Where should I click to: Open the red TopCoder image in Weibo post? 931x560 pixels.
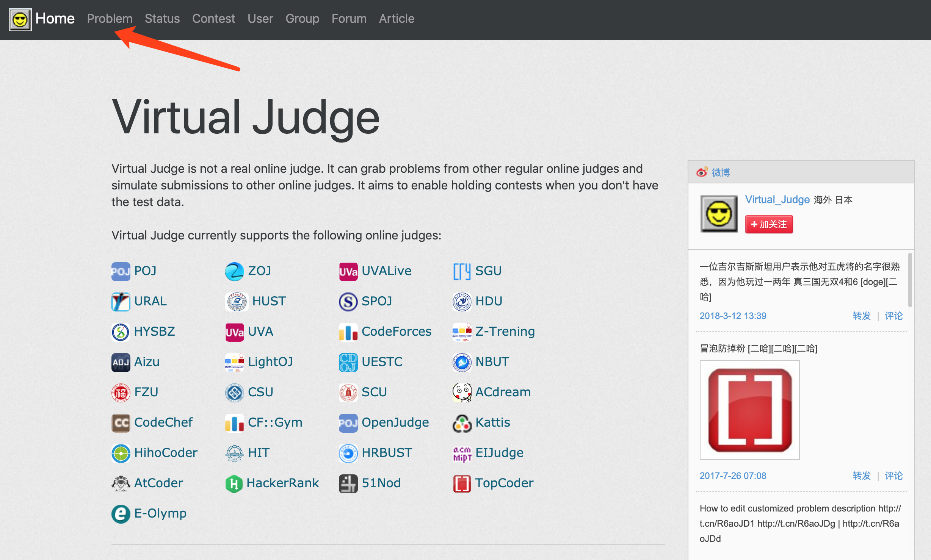[x=749, y=410]
